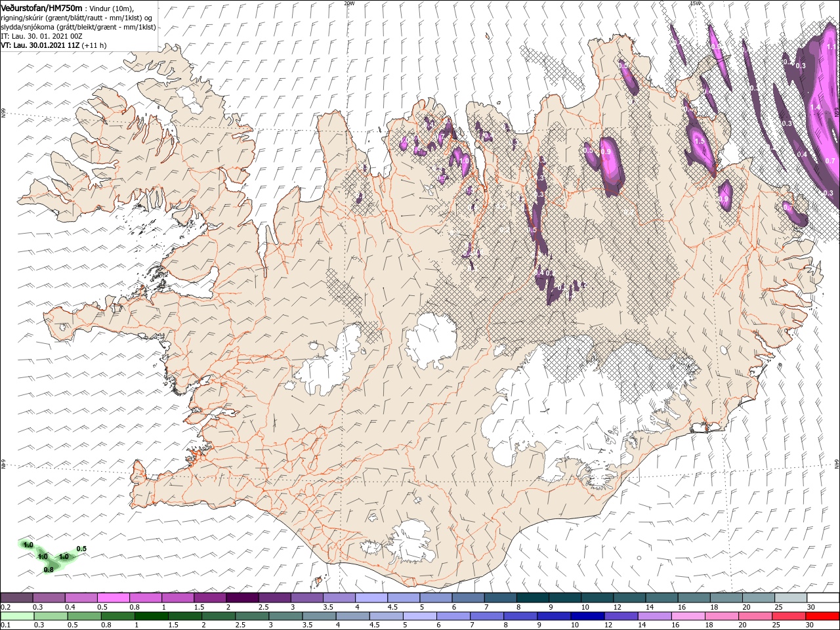The image size is (840, 630).
Task: Pick the lower rain-scale swatch starting at 14
Action: click(653, 616)
